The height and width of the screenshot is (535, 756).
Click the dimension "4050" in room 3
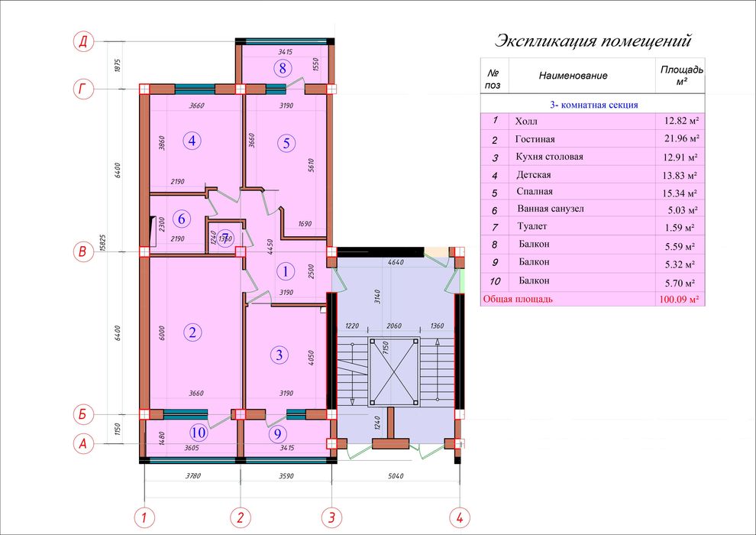tap(311, 357)
